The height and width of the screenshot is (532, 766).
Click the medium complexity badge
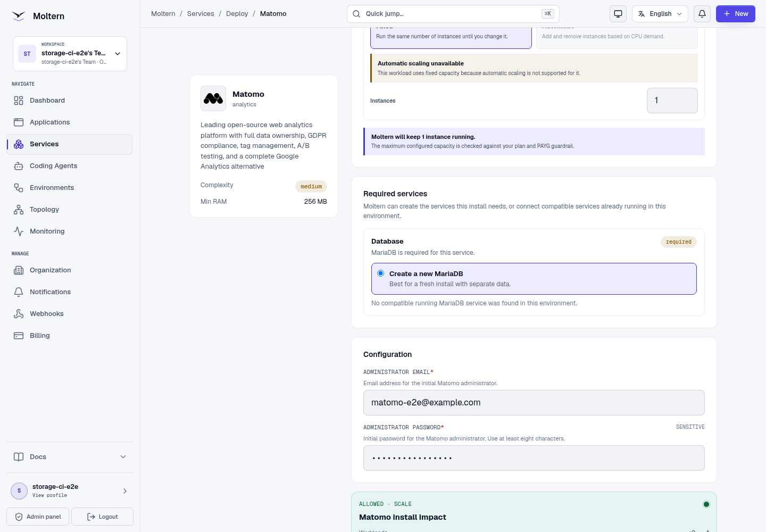tap(311, 187)
